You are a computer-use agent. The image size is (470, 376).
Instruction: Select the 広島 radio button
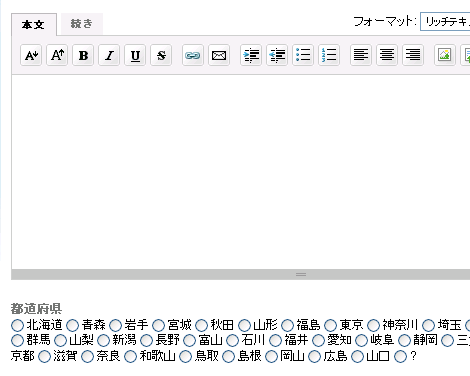click(314, 357)
